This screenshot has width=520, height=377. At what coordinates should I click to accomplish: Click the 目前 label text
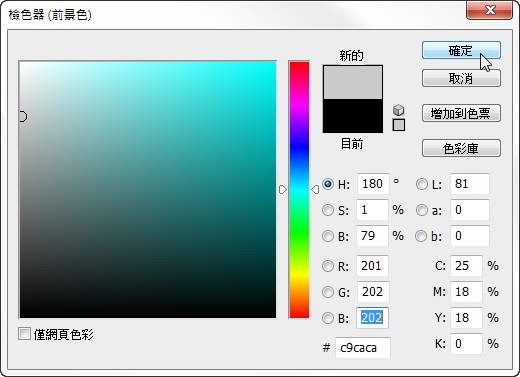coord(352,144)
